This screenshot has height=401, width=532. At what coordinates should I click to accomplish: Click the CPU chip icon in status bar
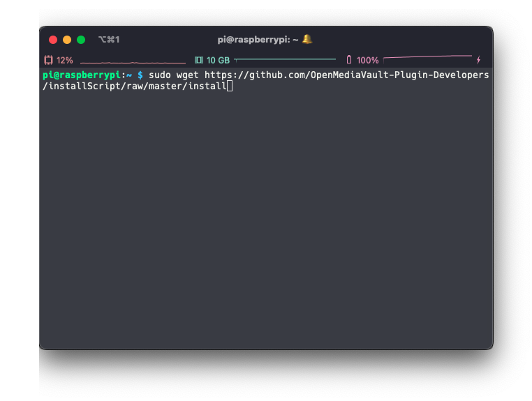[48, 61]
